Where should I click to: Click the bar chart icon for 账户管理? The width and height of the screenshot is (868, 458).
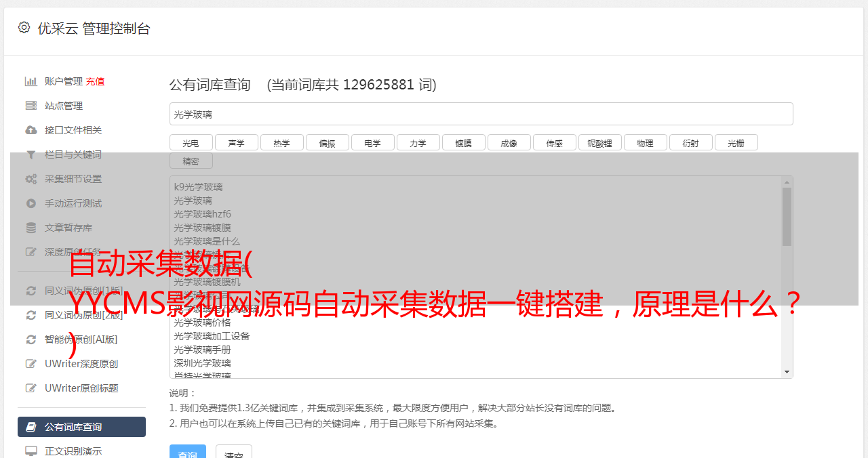tap(31, 81)
